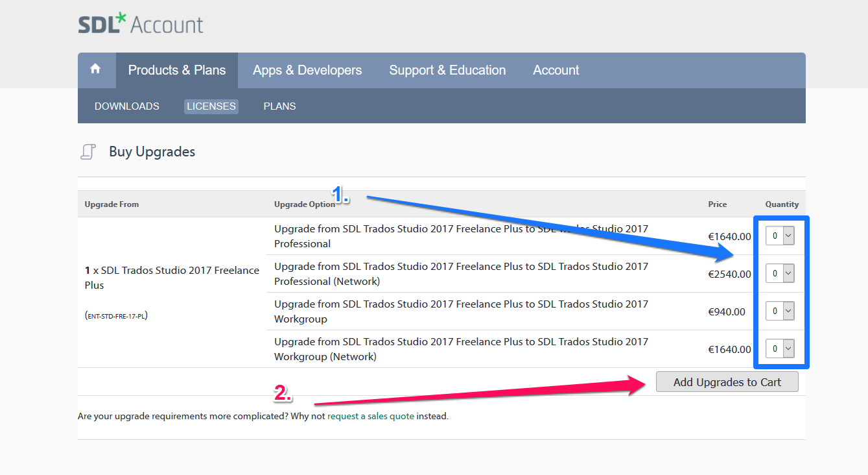Image resolution: width=868 pixels, height=475 pixels.
Task: Click the upgrade to Professional (Network) description
Action: tap(461, 274)
